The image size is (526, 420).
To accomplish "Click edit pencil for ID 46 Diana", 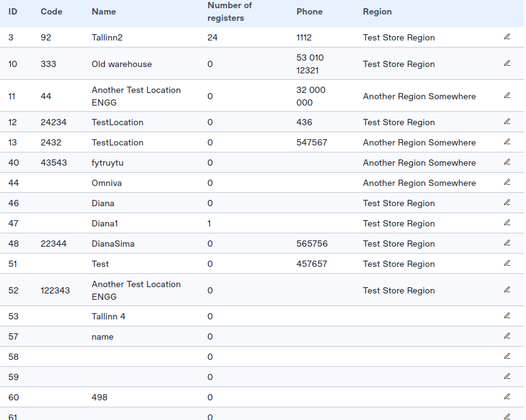I will tap(506, 202).
